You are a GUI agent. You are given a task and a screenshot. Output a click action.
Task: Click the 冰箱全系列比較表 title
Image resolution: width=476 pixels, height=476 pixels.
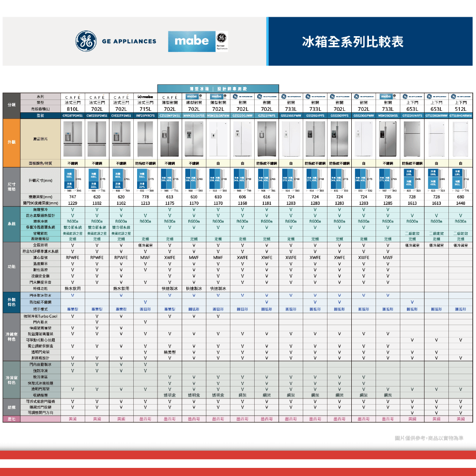click(353, 42)
